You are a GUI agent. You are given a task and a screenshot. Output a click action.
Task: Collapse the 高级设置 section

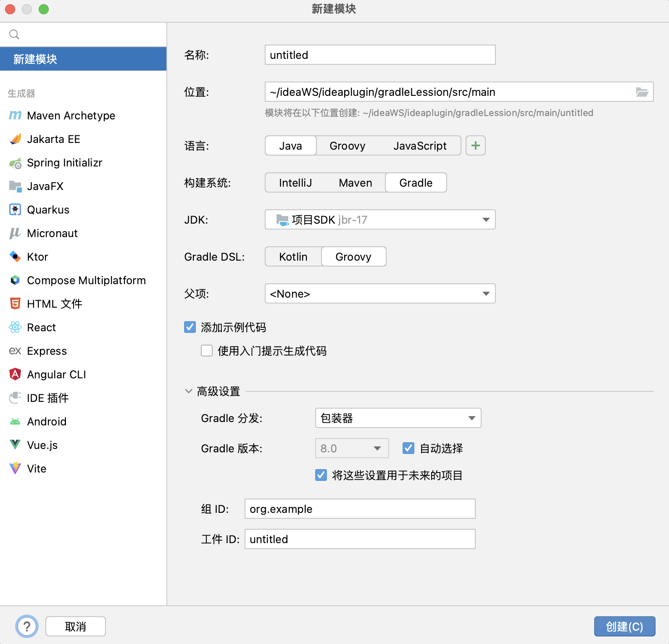[189, 391]
